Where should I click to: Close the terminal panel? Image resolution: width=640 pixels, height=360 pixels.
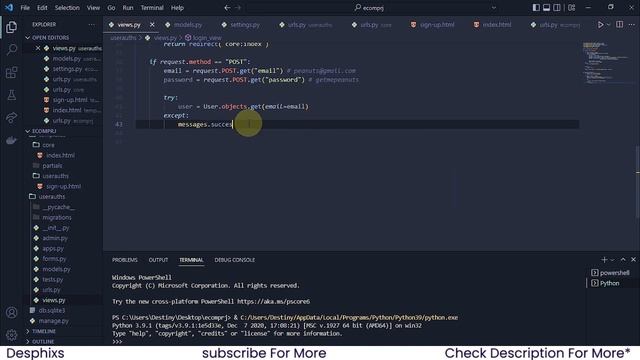click(x=633, y=260)
